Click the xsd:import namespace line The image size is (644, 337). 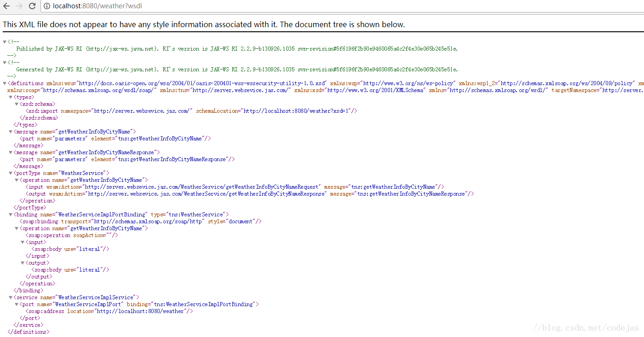191,111
